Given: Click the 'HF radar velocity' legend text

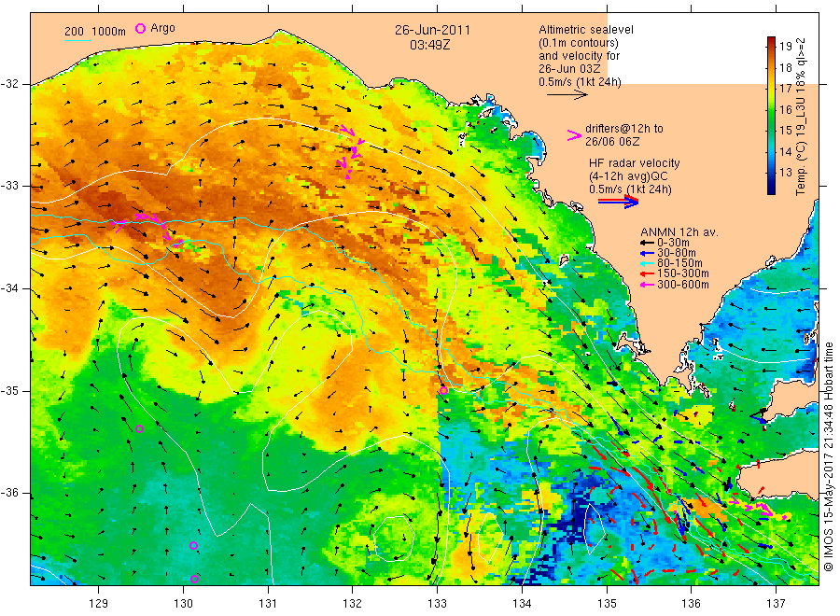Looking at the screenshot, I should (x=635, y=162).
